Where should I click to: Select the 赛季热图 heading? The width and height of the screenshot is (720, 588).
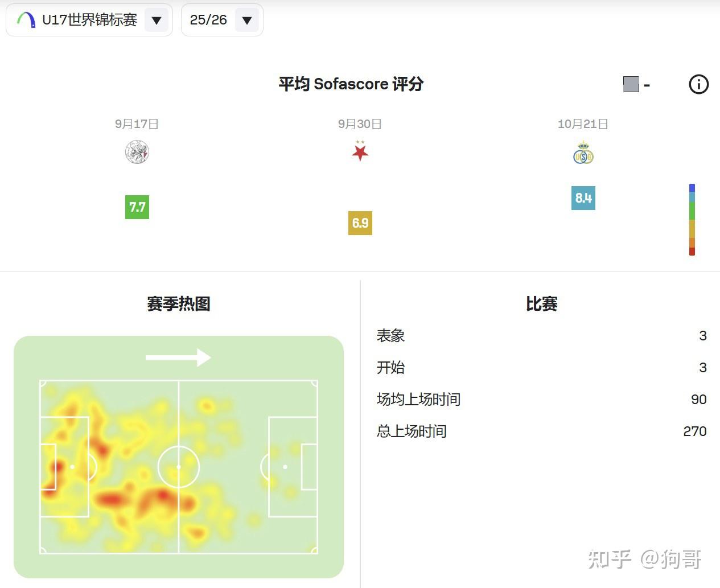tap(178, 304)
